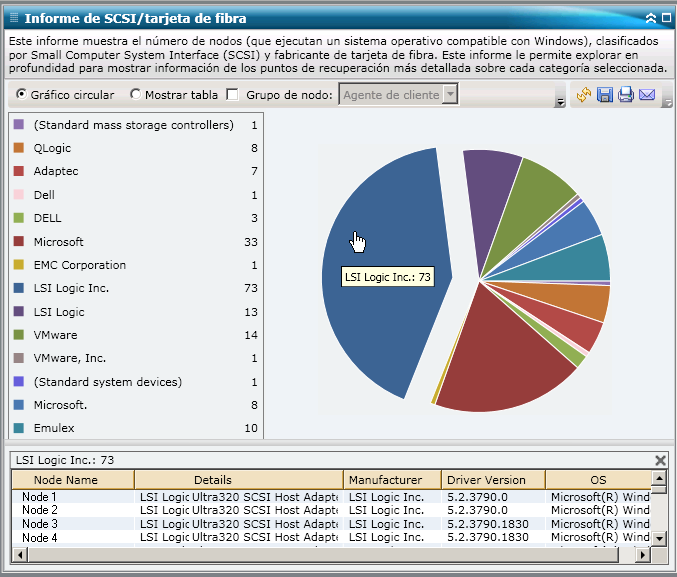677x577 pixels.
Task: Select the VMware legend entry with 14
Action: tap(55, 335)
